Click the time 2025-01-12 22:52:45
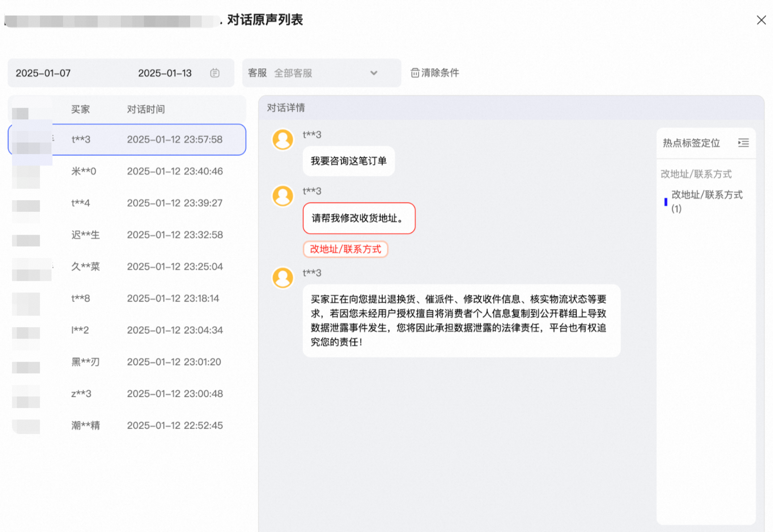Viewport: 773px width, 532px height. pyautogui.click(x=175, y=425)
